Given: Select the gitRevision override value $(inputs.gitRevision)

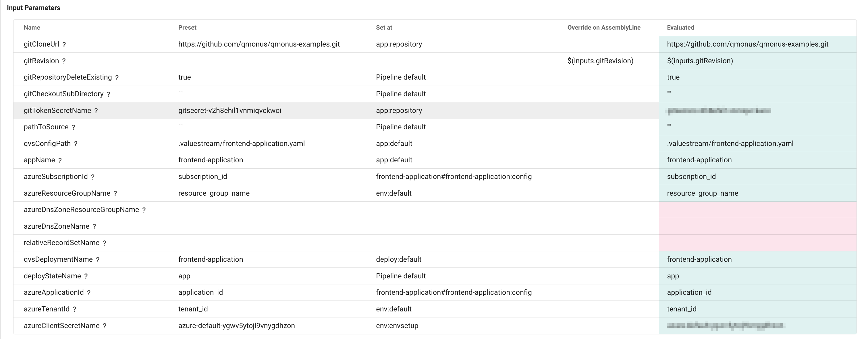Looking at the screenshot, I should click(x=600, y=61).
